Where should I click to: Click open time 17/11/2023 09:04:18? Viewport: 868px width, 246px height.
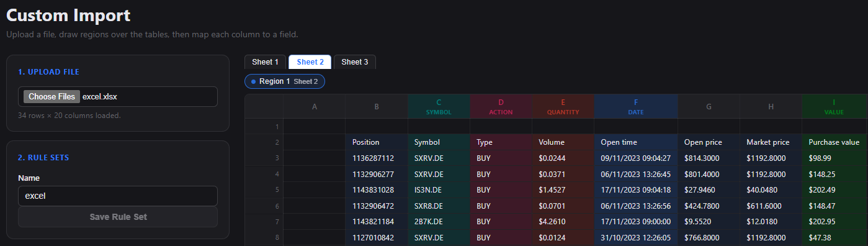pos(636,189)
